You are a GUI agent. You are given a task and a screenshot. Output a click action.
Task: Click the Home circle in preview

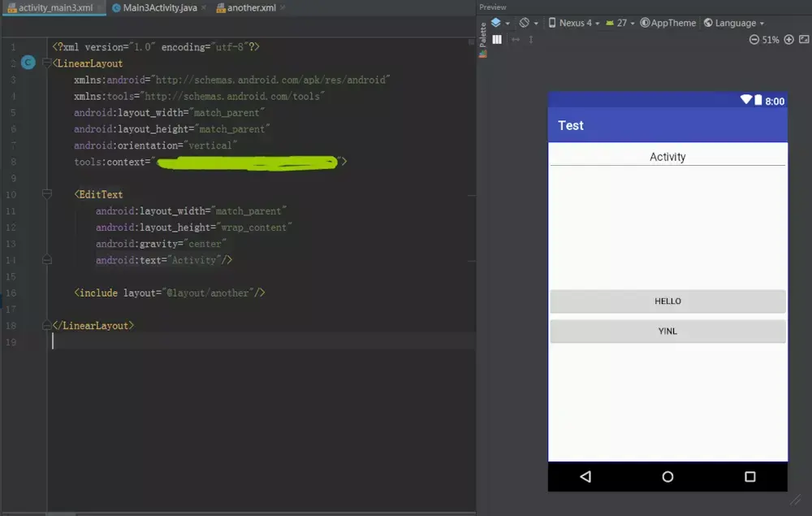click(x=667, y=477)
